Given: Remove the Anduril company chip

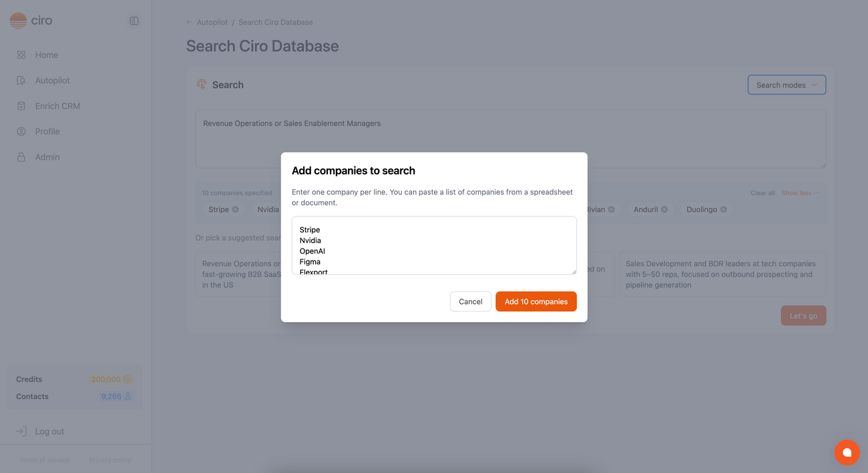Looking at the screenshot, I should (x=663, y=209).
